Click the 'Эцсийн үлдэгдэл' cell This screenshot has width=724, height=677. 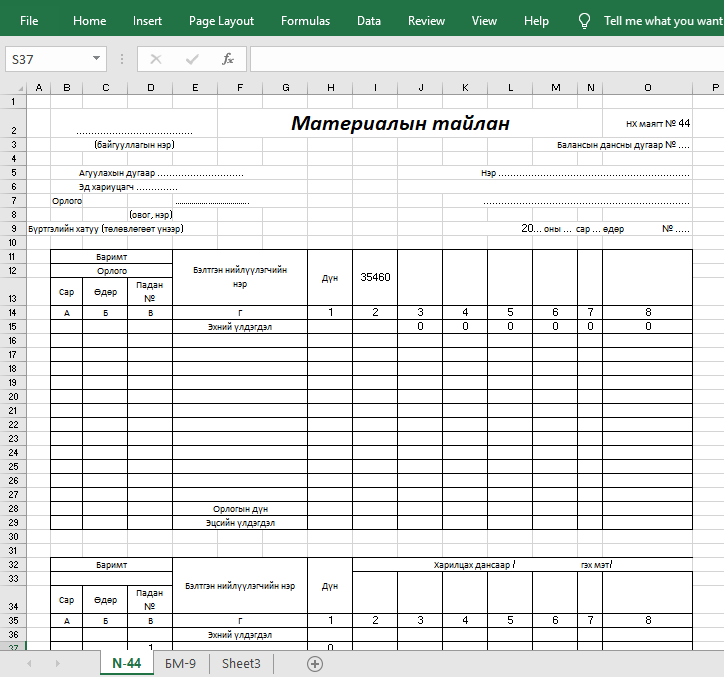(x=240, y=523)
